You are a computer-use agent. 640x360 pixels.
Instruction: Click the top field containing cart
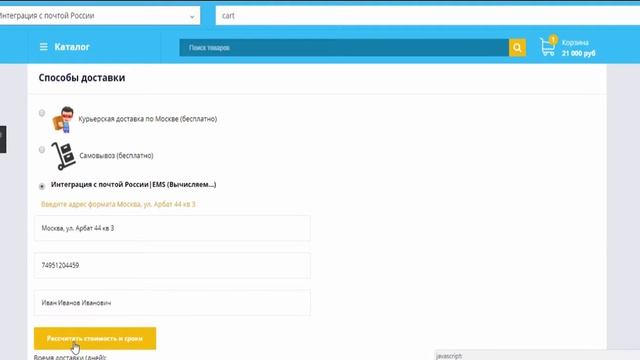point(428,16)
